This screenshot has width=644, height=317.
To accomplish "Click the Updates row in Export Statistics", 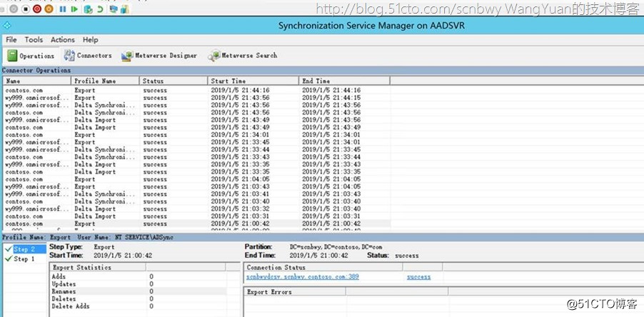I will pyautogui.click(x=138, y=284).
